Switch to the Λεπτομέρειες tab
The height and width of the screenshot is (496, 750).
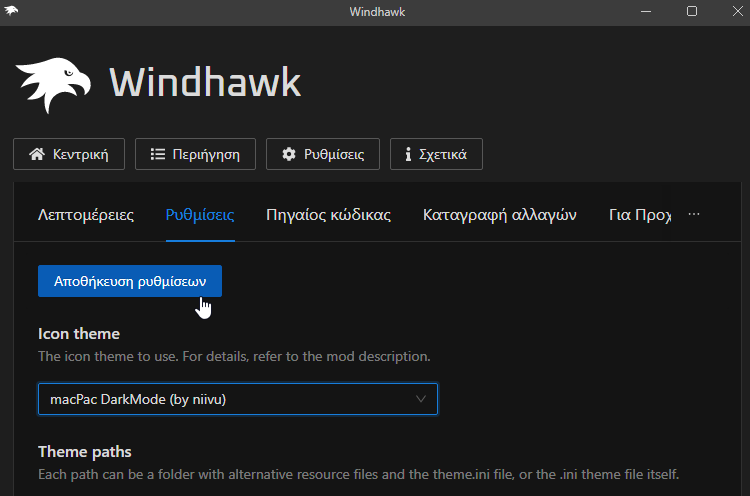[x=86, y=215]
